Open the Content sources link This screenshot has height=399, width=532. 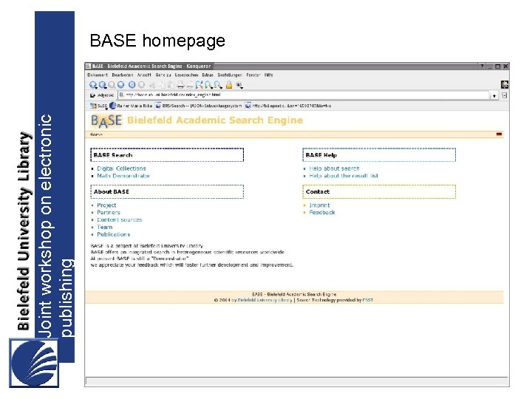[120, 220]
